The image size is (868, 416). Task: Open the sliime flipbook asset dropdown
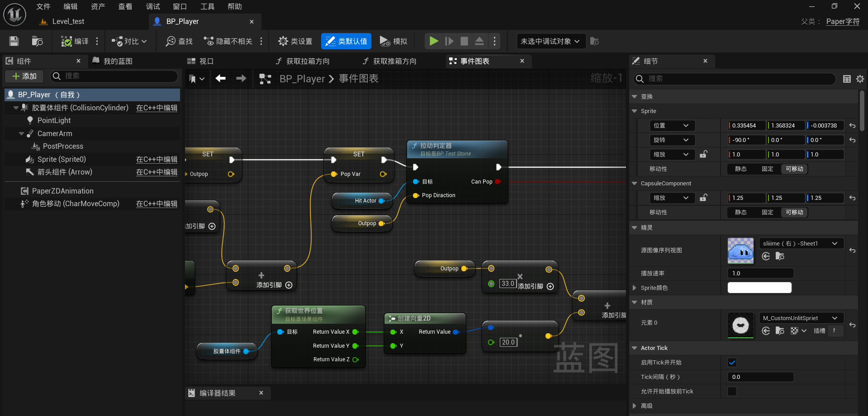click(x=801, y=243)
